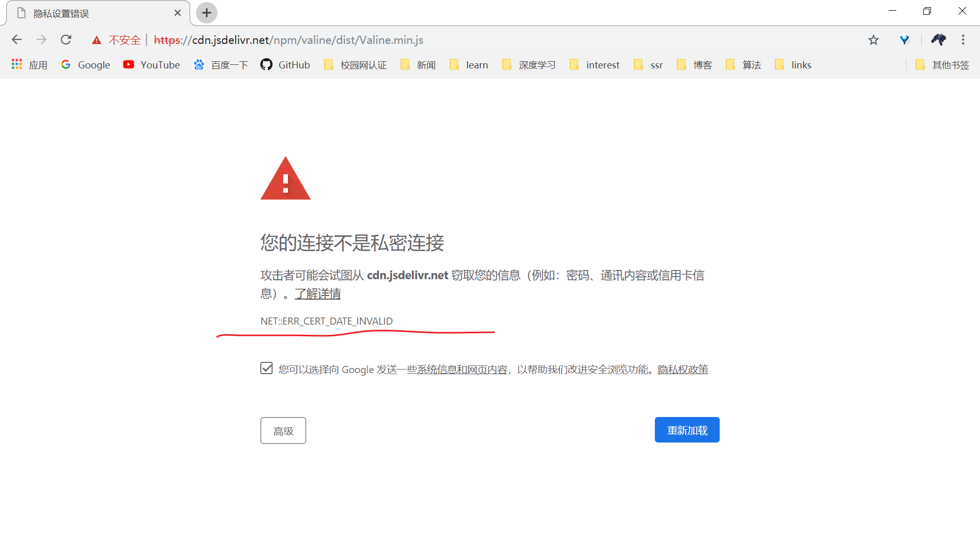Image resolution: width=980 pixels, height=540 pixels.
Task: Open the GitHub bookmark
Action: [x=285, y=65]
